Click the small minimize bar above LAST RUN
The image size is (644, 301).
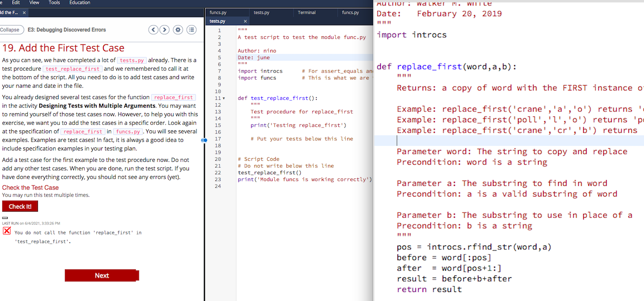[x=5, y=218]
